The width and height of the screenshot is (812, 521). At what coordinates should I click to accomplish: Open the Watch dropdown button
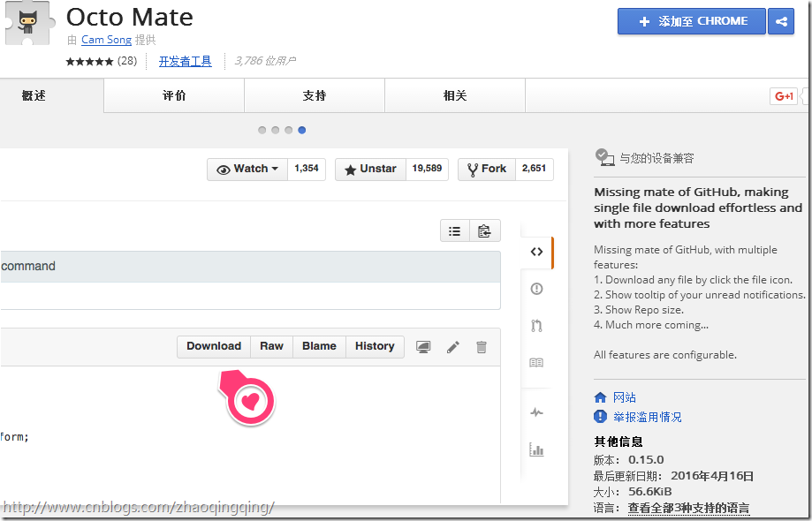247,170
